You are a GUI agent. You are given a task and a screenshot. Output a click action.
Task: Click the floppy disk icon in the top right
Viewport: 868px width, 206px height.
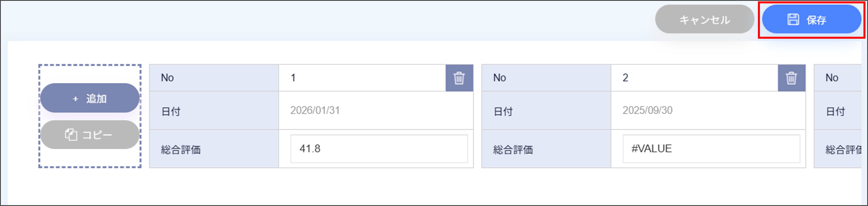pyautogui.click(x=794, y=20)
